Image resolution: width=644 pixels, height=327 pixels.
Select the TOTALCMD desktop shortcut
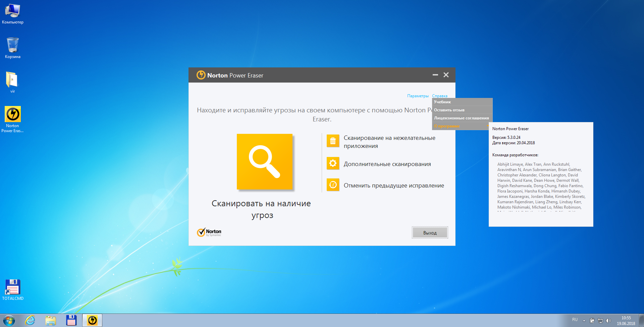coord(13,290)
